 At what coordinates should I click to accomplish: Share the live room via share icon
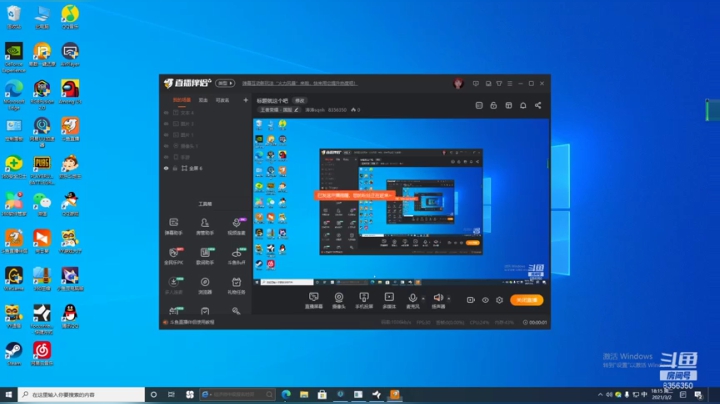538,106
